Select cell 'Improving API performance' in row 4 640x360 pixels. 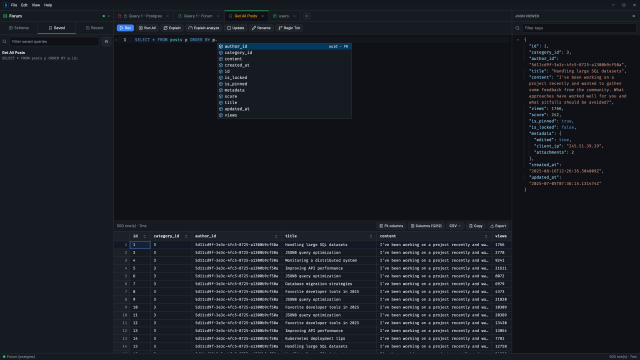(x=329, y=268)
